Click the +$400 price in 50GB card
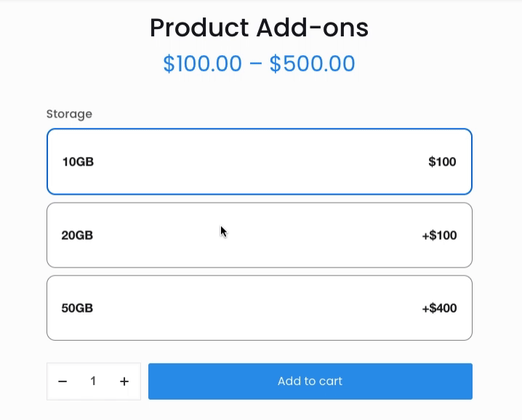 pos(439,308)
